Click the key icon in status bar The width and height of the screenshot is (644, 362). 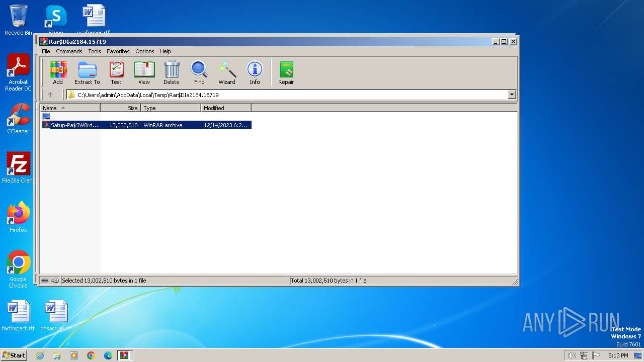[55, 281]
